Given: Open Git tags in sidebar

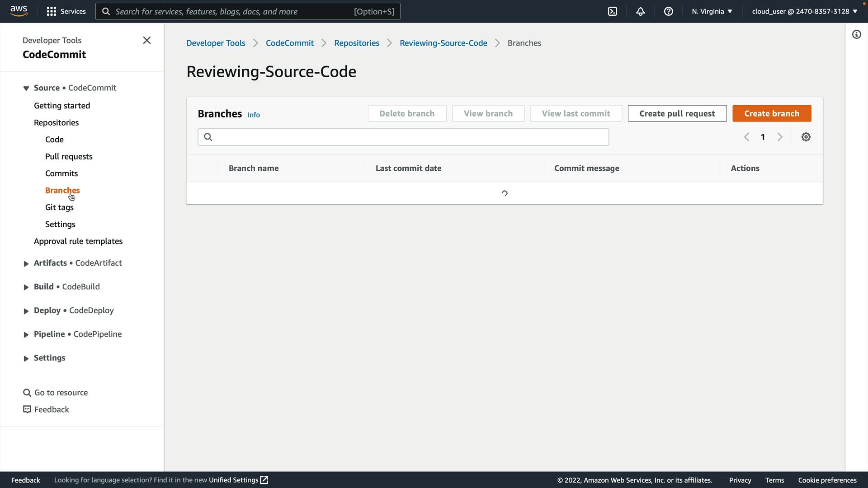Looking at the screenshot, I should click(x=59, y=207).
